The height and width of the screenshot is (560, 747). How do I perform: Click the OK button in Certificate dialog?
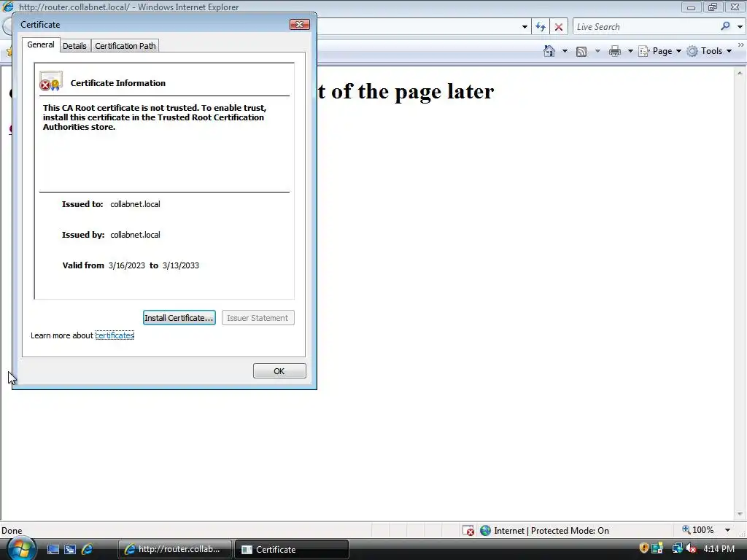tap(279, 371)
